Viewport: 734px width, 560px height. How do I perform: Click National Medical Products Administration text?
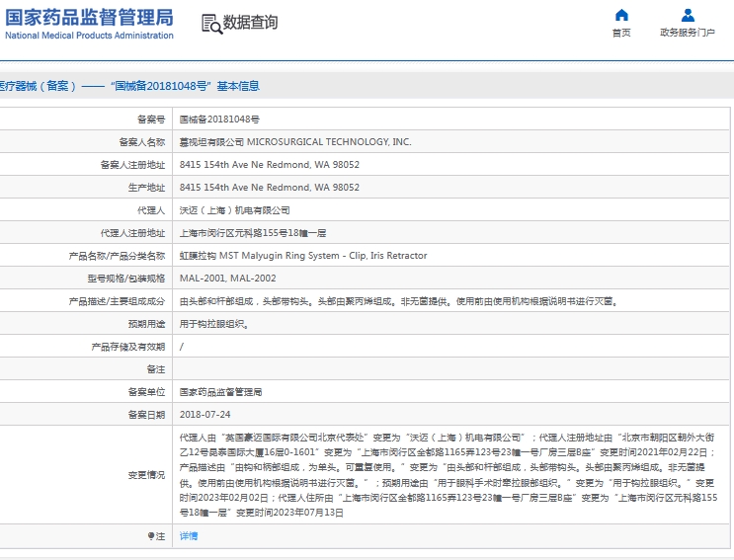[89, 36]
